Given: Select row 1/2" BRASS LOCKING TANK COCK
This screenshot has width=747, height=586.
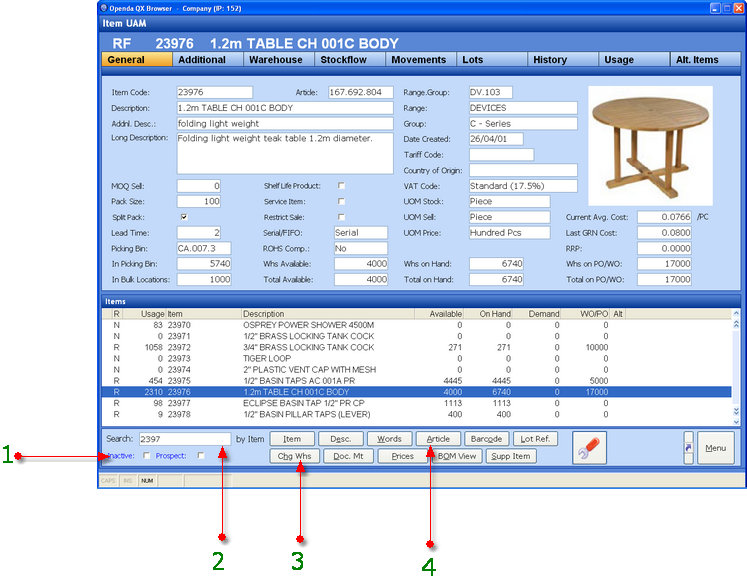Looking at the screenshot, I should 417,336.
